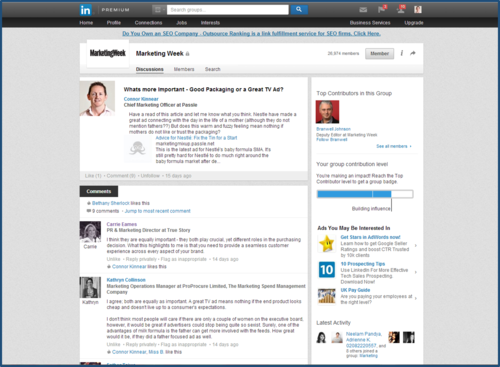
Task: Click Reply privately on Kathryn Collinson comment
Action: pyautogui.click(x=141, y=344)
